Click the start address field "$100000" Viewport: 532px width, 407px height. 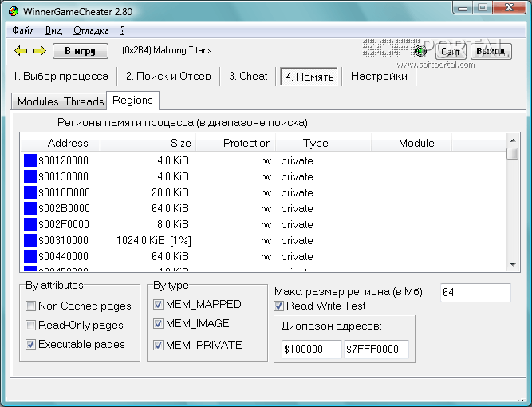coord(312,349)
